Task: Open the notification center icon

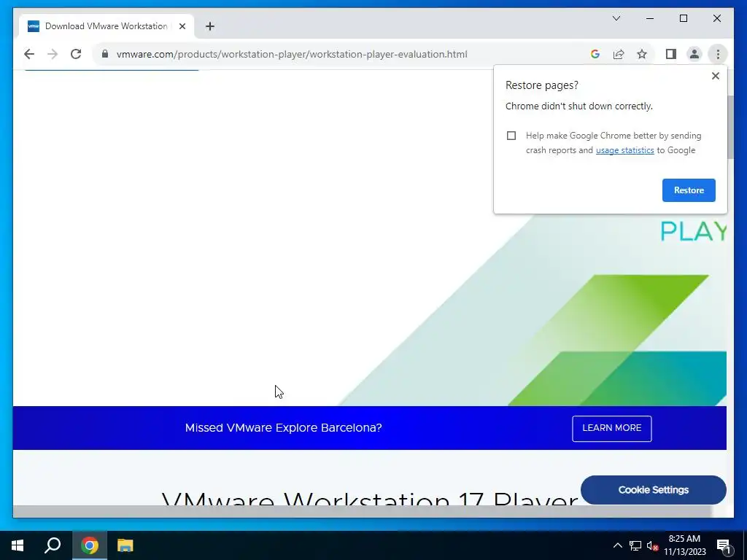Action: (724, 546)
